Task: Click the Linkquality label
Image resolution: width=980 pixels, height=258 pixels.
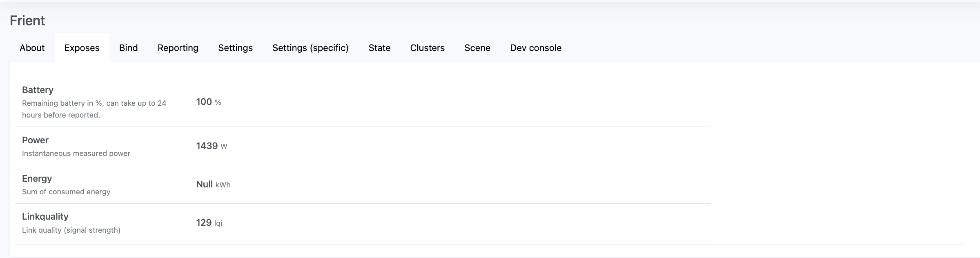Action: pos(45,216)
